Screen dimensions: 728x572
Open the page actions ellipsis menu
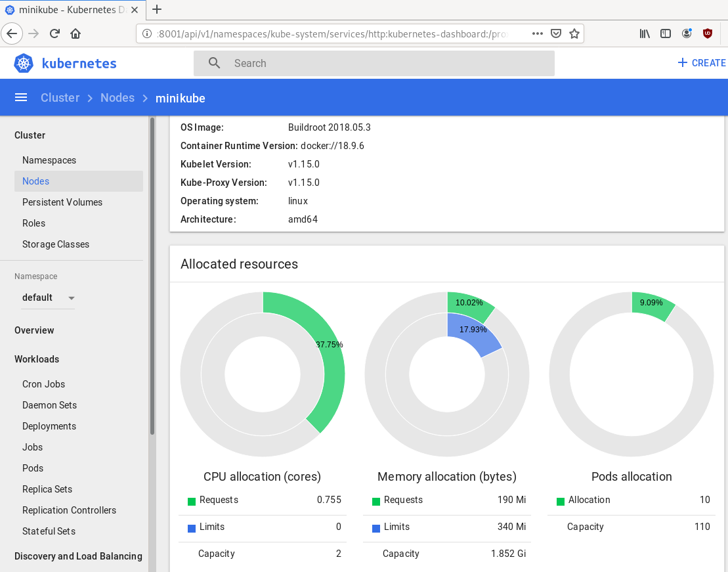click(538, 32)
